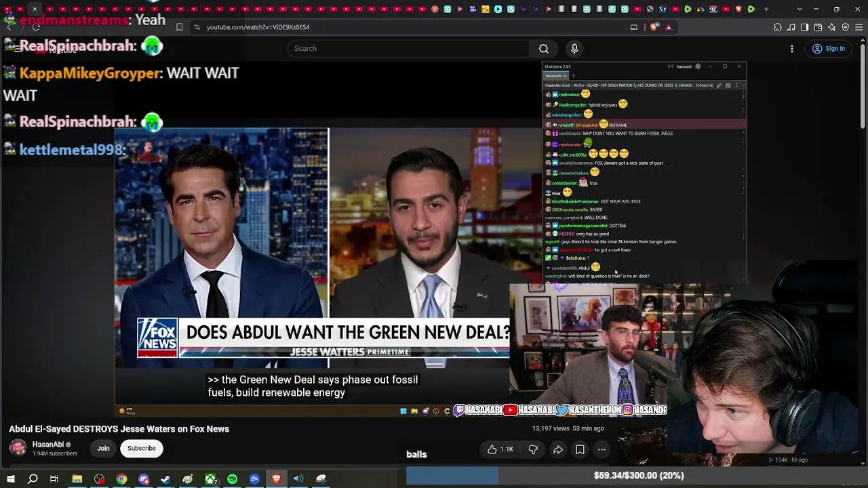Click the 13,197 views count

pos(551,428)
